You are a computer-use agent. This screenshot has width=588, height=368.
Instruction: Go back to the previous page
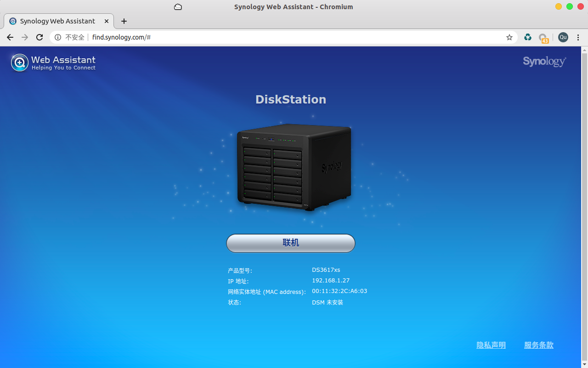(10, 37)
